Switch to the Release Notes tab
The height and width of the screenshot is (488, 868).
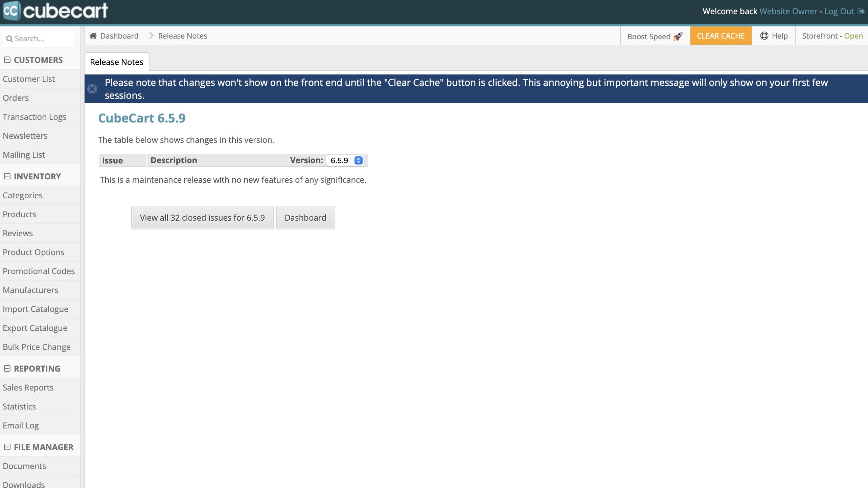[116, 62]
